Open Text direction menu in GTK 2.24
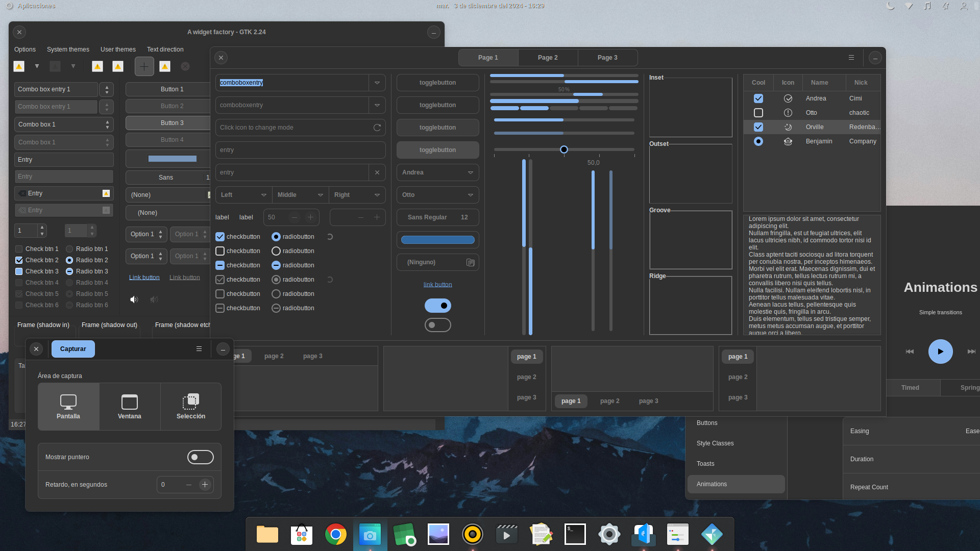Image resolution: width=980 pixels, height=551 pixels. pyautogui.click(x=165, y=49)
